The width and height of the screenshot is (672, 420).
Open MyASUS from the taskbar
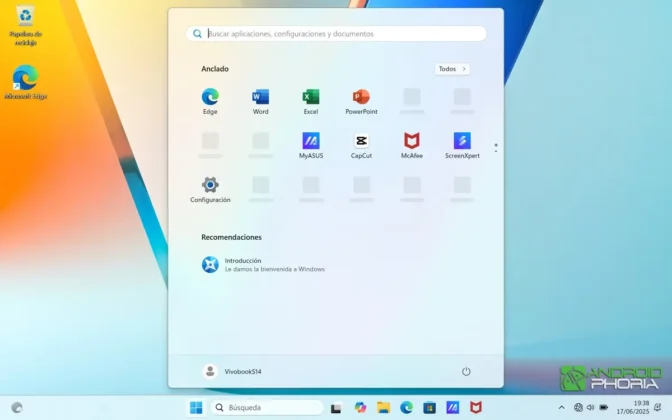[453, 408]
